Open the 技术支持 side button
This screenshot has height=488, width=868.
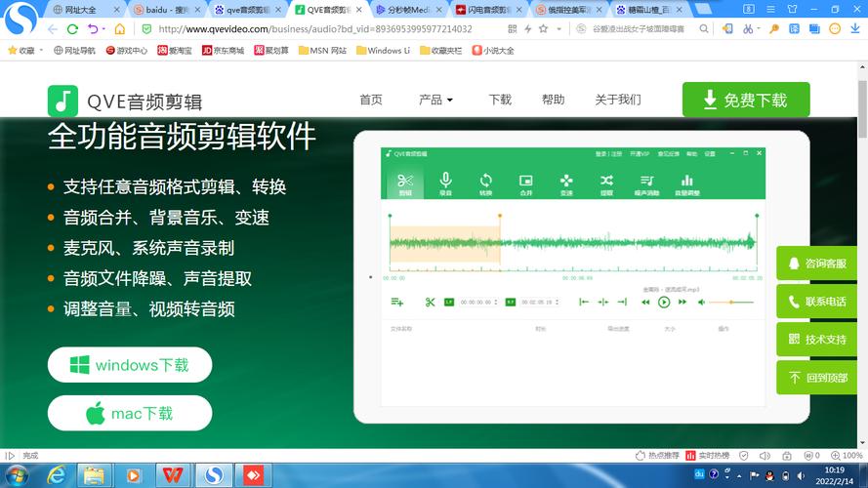[x=816, y=340]
